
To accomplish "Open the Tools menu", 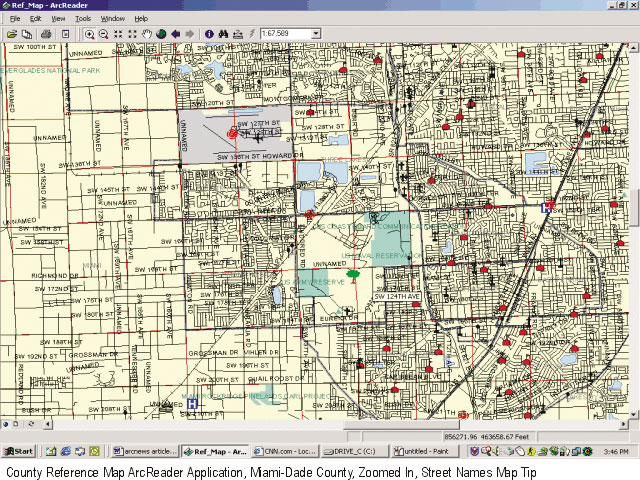I will point(83,18).
